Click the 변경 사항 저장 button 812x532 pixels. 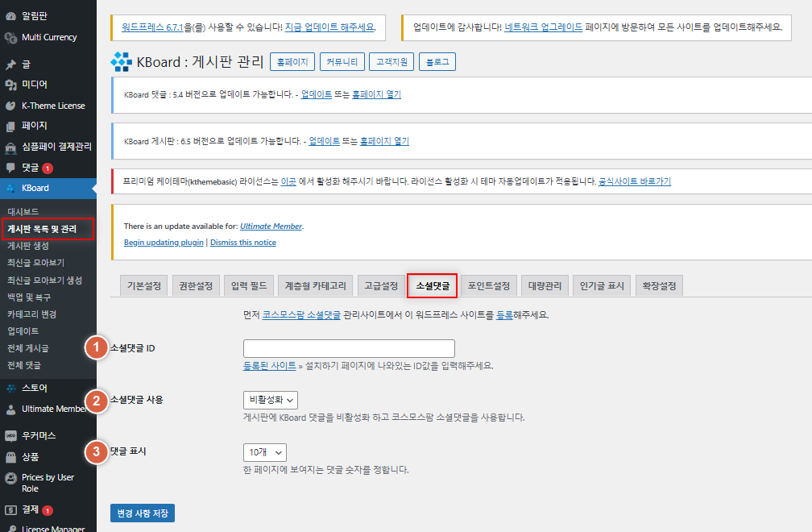point(143,513)
